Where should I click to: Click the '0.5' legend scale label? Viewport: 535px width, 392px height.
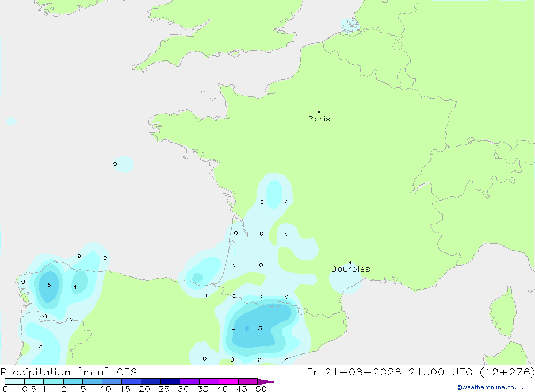pyautogui.click(x=29, y=389)
